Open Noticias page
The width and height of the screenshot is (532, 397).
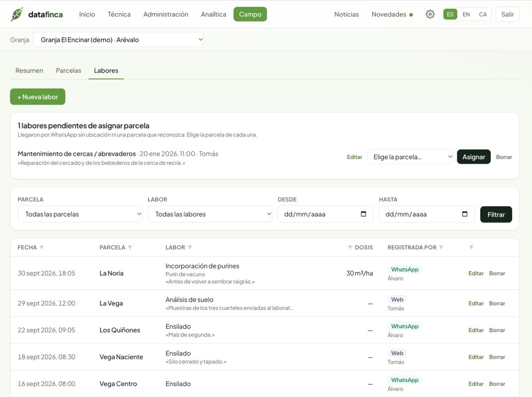(x=347, y=14)
